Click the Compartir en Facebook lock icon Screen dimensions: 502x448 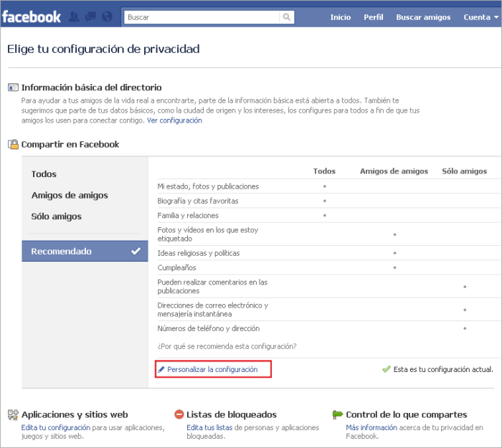click(13, 144)
